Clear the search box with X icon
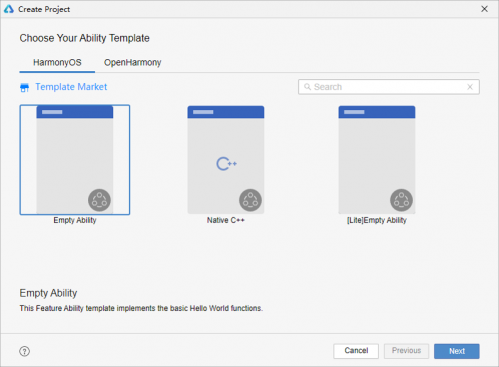This screenshot has width=499, height=367. 470,87
